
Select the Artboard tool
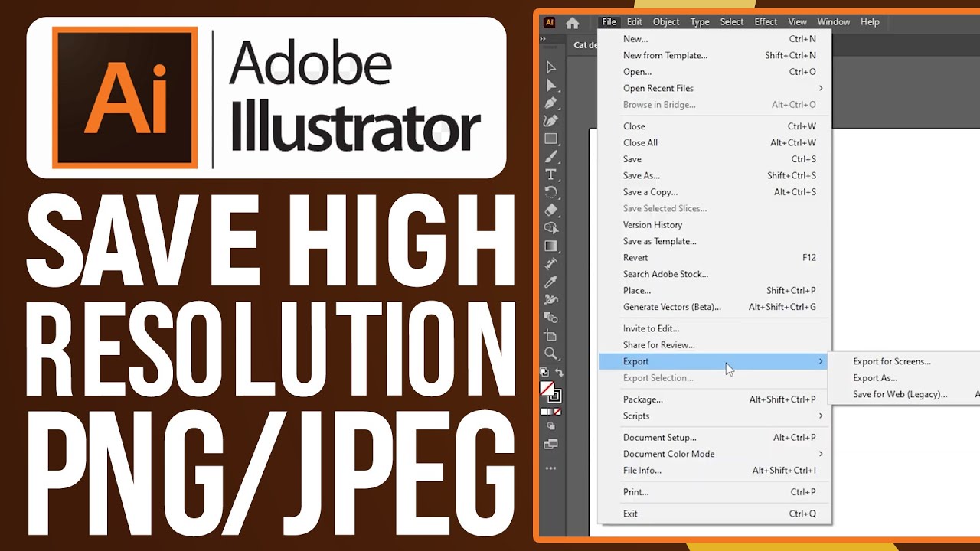tap(550, 335)
